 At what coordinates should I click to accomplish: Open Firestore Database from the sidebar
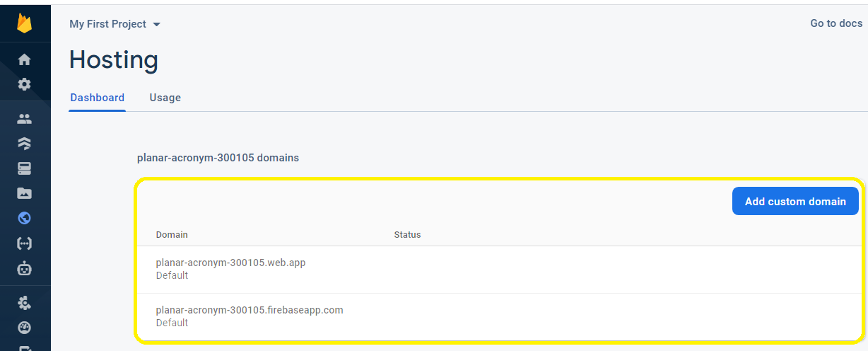[25, 144]
